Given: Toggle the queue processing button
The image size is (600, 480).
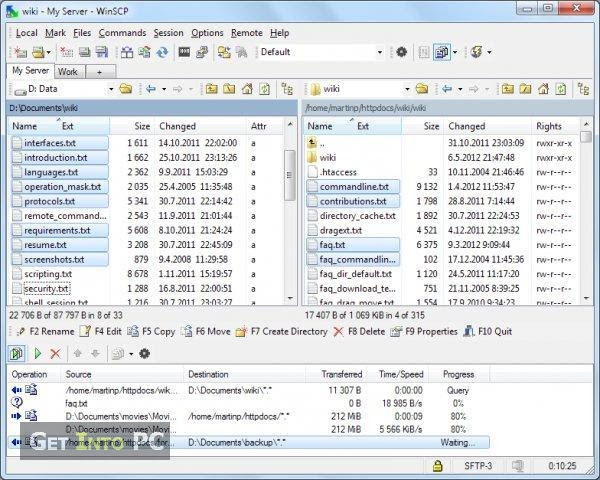Looking at the screenshot, I should (x=16, y=353).
